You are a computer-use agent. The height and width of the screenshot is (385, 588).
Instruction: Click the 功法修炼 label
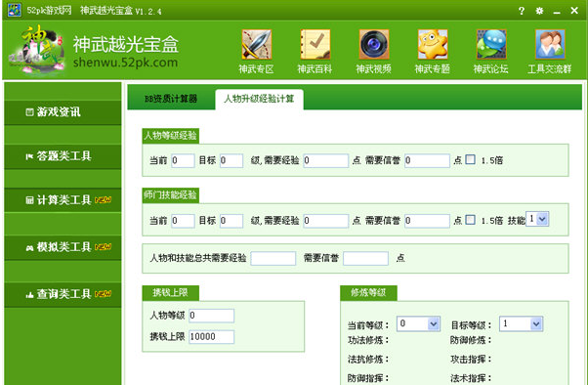coord(368,340)
